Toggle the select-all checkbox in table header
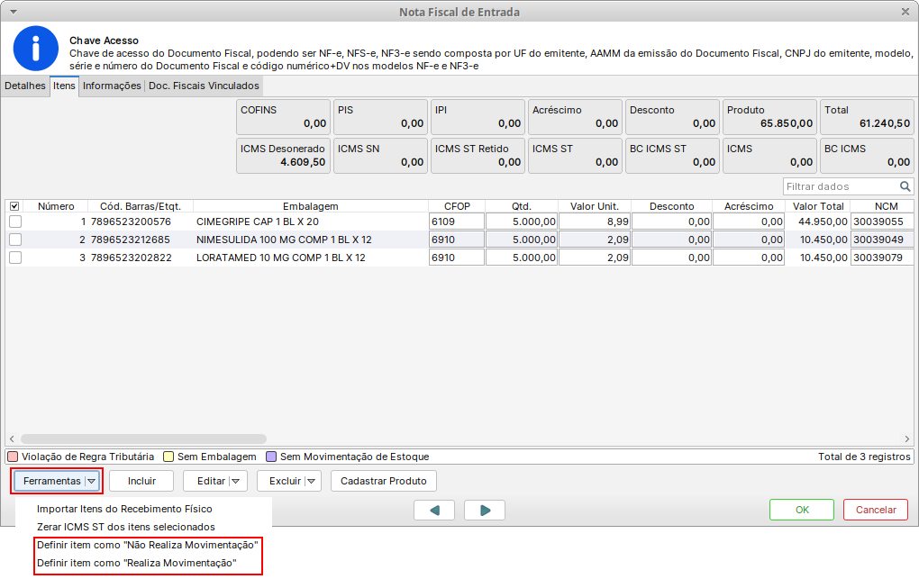Image resolution: width=919 pixels, height=588 pixels. pyautogui.click(x=14, y=206)
